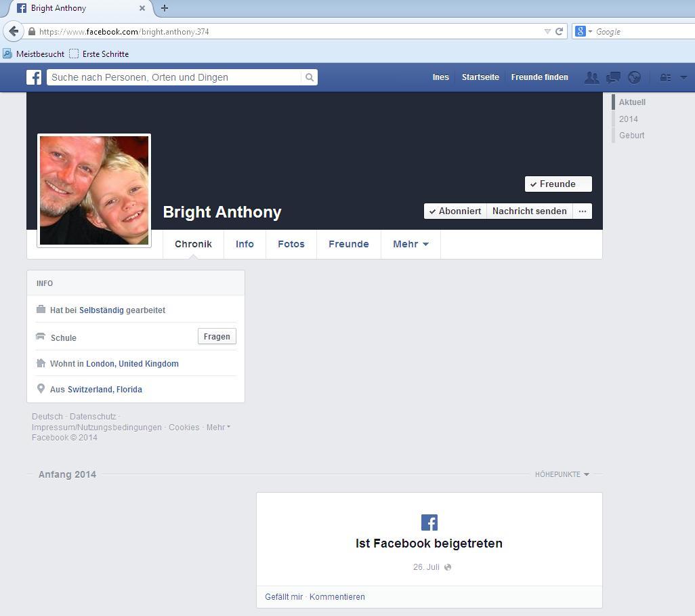The width and height of the screenshot is (695, 616).
Task: Open account menu dropdown arrow
Action: point(683,77)
